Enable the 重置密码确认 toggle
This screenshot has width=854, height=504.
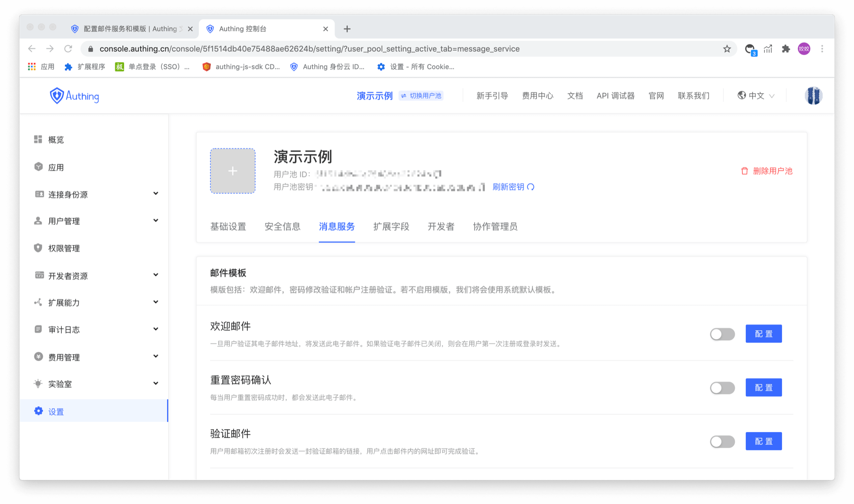tap(722, 388)
